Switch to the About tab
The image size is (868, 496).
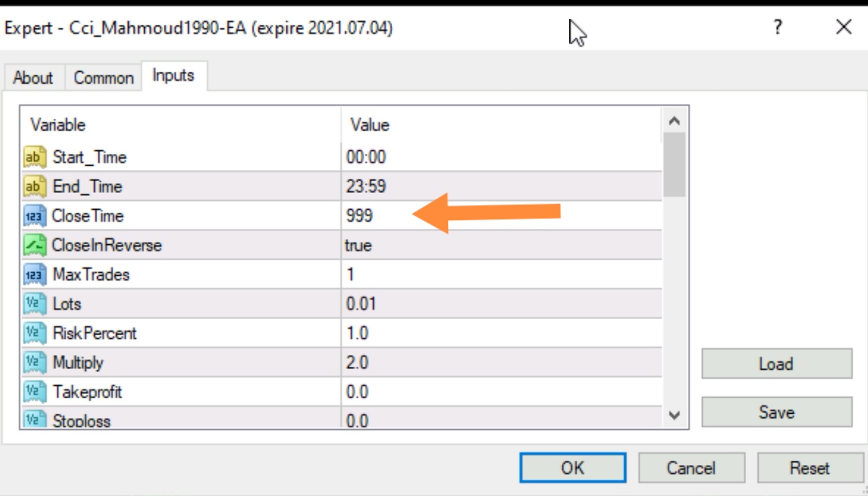pos(33,78)
